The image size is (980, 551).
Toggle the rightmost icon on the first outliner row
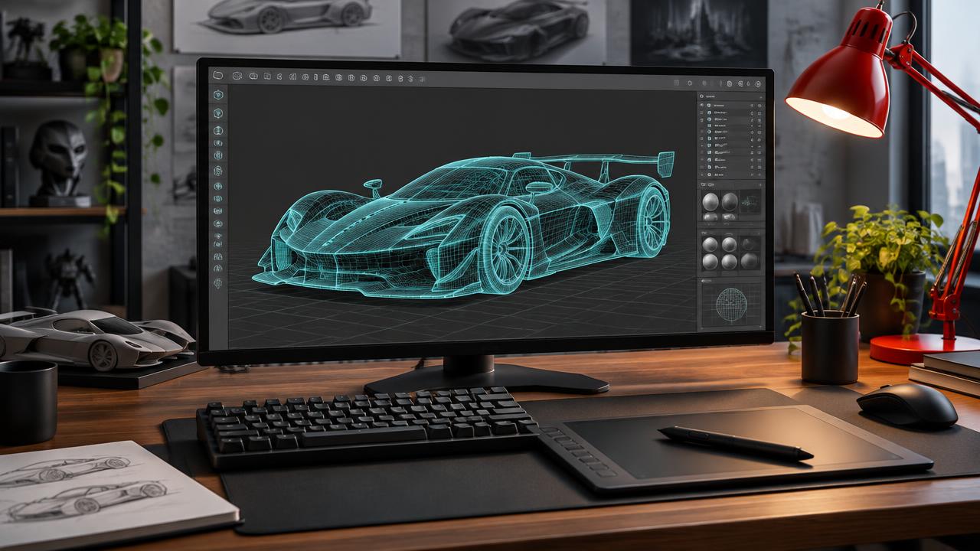(759, 105)
